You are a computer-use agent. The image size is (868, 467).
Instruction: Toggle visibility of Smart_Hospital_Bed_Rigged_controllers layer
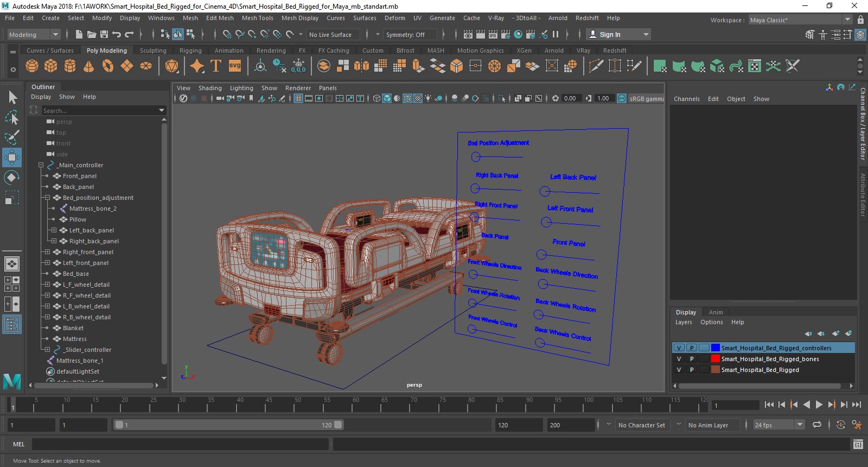679,348
